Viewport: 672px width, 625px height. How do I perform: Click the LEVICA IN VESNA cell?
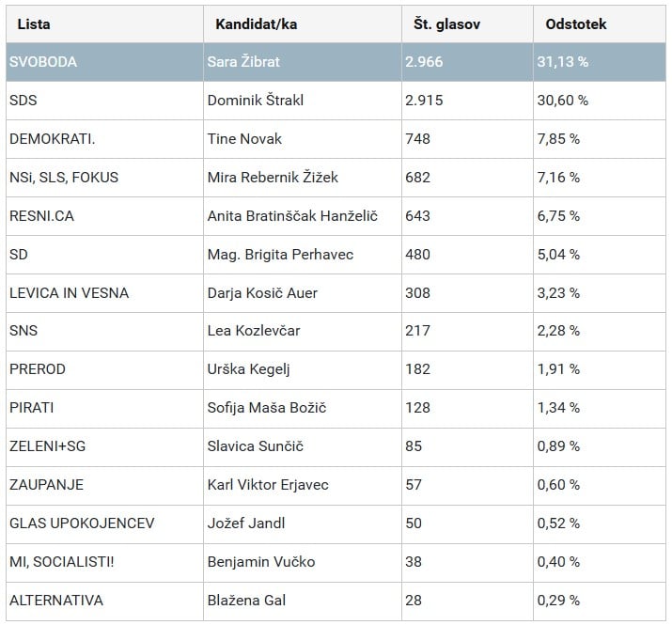(69, 293)
